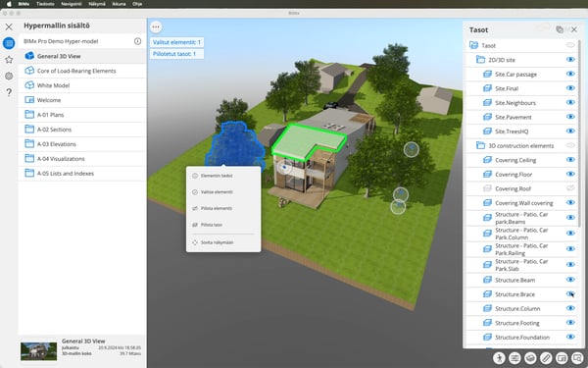Click the Piilotetut tasot: 1 label
588x368 pixels.
point(174,54)
